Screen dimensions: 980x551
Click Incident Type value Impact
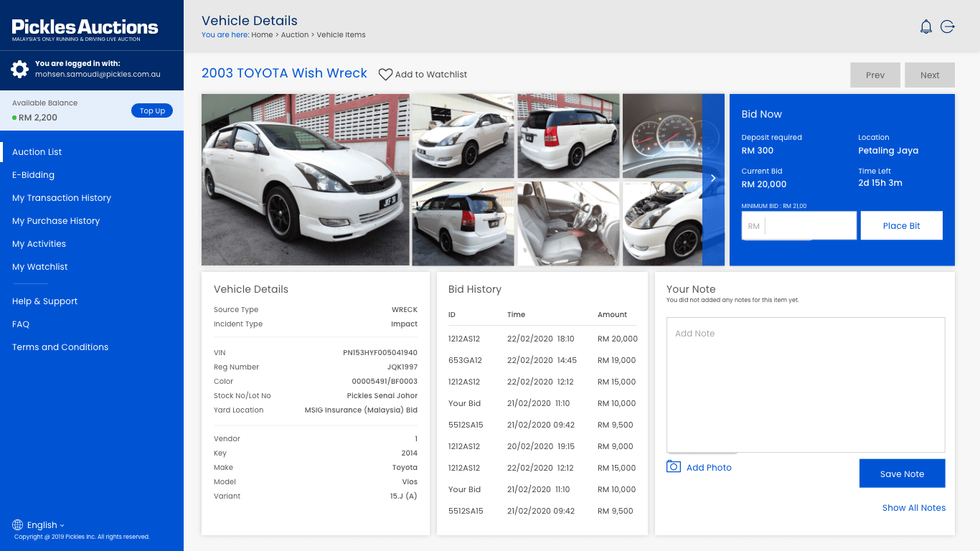[x=405, y=324]
